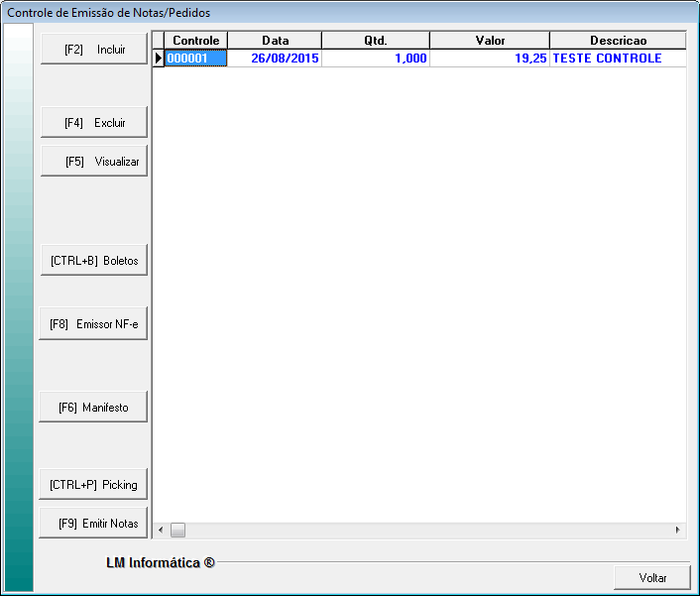The height and width of the screenshot is (596, 700).
Task: Click the Controle column header
Action: [x=195, y=41]
